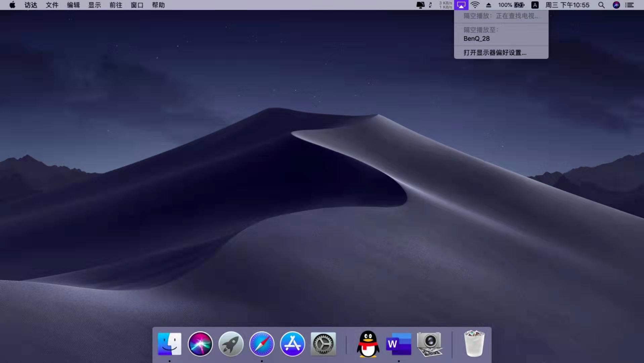Open System Preferences gear icon

(323, 344)
